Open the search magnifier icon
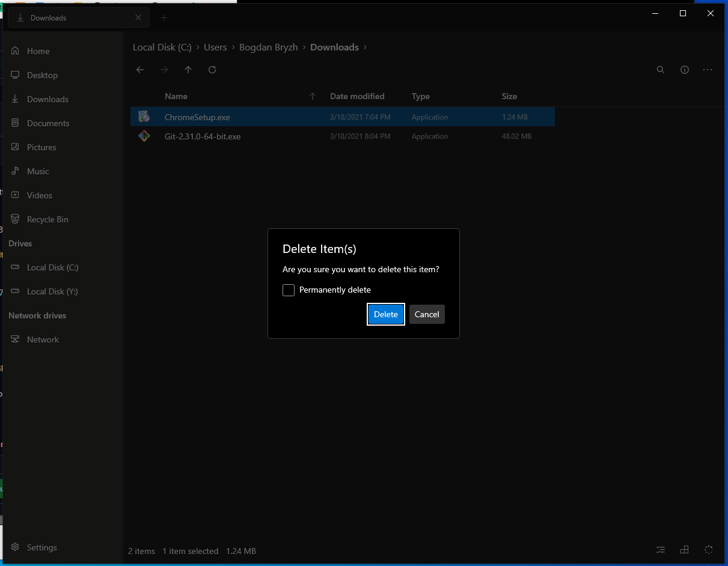Image resolution: width=728 pixels, height=566 pixels. pyautogui.click(x=661, y=70)
